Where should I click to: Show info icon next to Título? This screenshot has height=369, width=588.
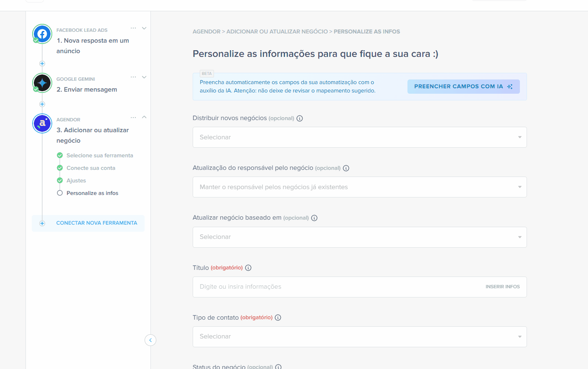click(x=248, y=268)
